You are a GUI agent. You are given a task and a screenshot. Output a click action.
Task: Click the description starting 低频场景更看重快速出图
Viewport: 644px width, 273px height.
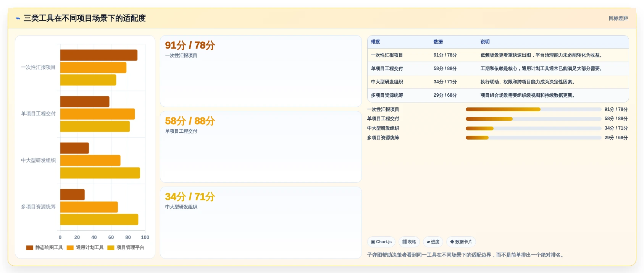pyautogui.click(x=542, y=55)
